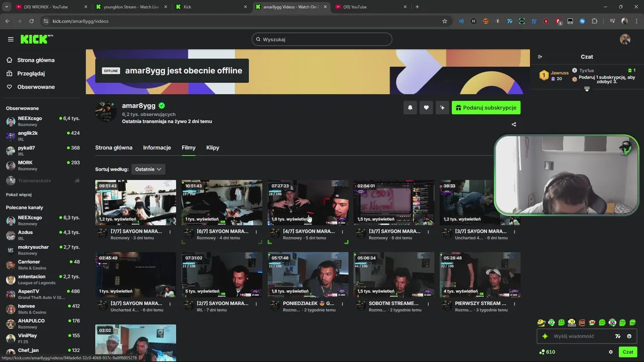
Task: Switch to Strona główna channel tab
Action: click(x=114, y=148)
